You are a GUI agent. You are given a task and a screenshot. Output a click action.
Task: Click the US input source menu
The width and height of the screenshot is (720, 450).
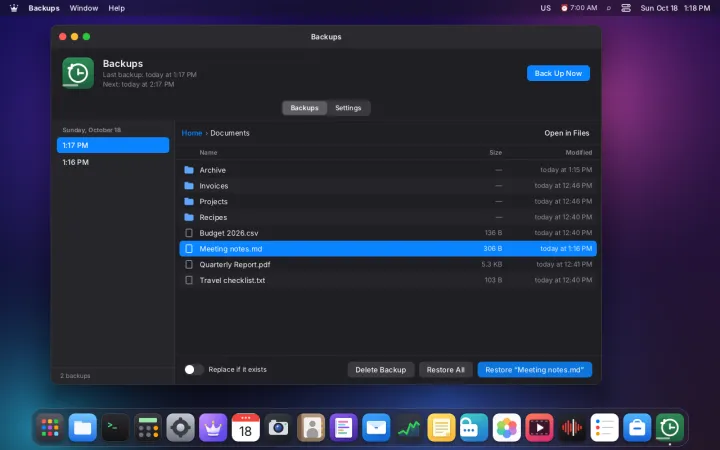546,8
